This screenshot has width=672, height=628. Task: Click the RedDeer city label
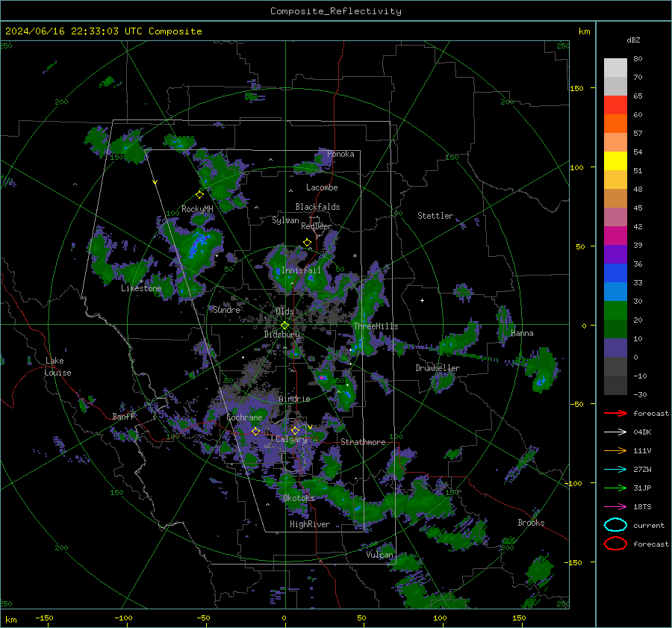(317, 226)
